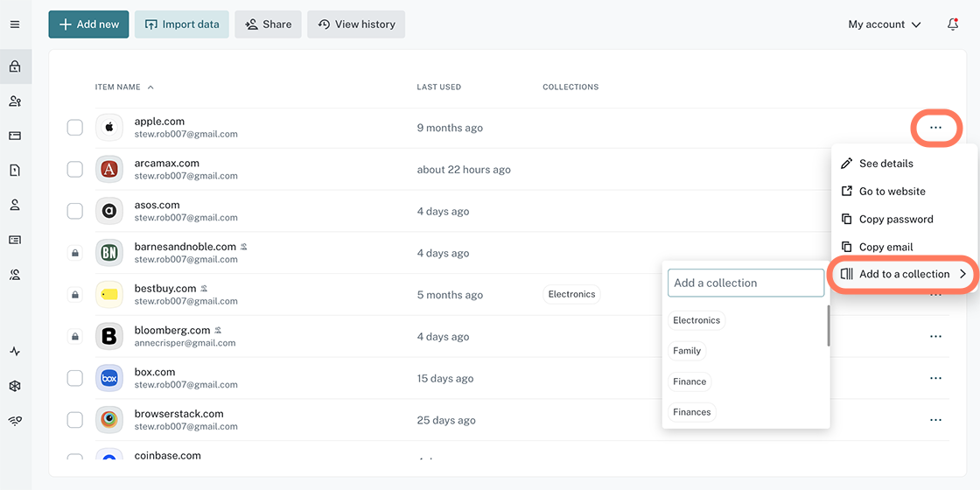Click the lock icon on bloomberg.com row

pos(75,337)
